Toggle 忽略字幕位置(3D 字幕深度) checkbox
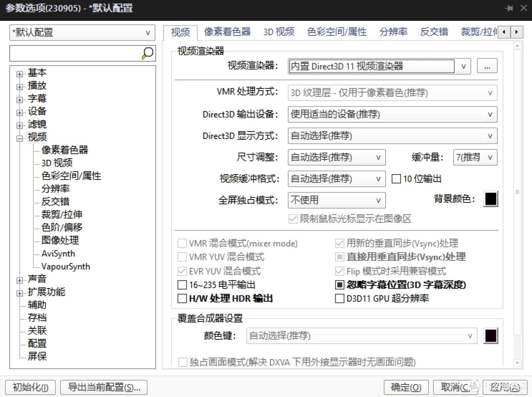 tap(339, 285)
